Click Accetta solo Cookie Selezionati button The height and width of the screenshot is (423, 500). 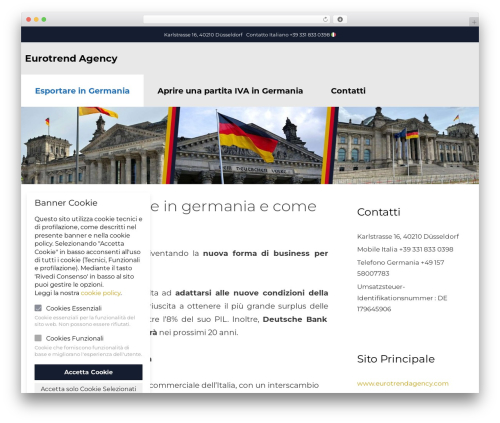[88, 388]
